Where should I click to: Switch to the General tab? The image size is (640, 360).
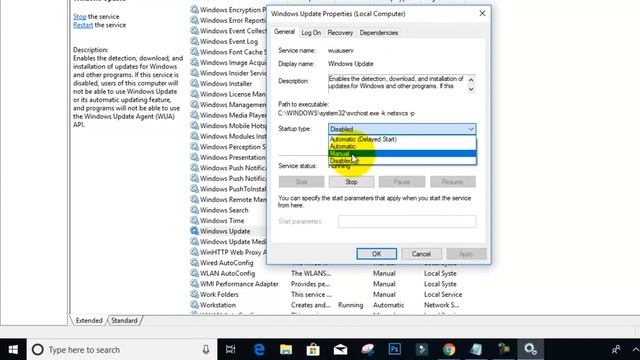[x=284, y=32]
